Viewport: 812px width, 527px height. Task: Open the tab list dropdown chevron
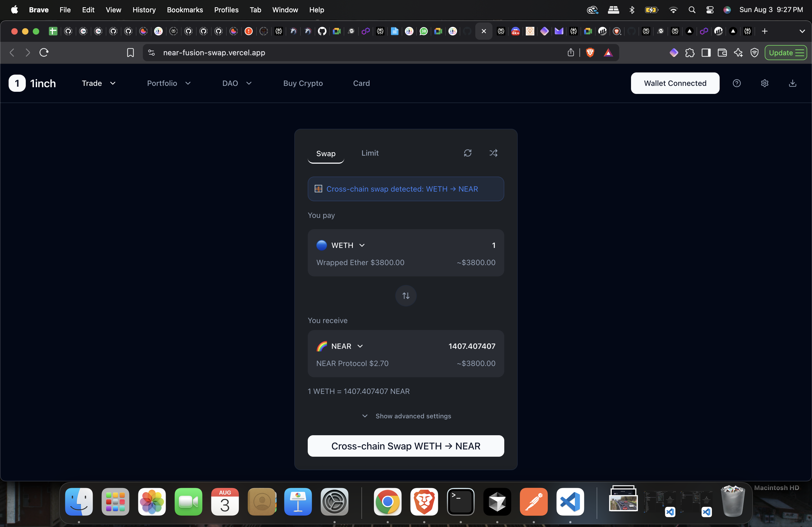(x=802, y=31)
